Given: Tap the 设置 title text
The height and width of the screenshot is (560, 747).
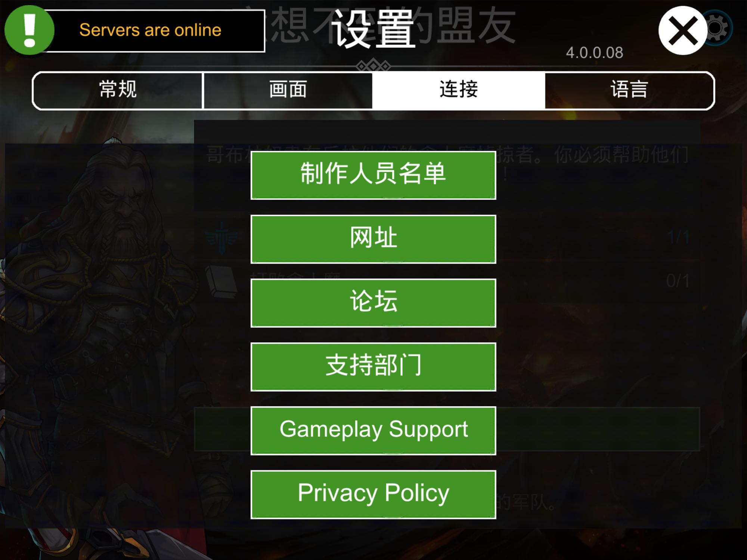Looking at the screenshot, I should point(373,29).
